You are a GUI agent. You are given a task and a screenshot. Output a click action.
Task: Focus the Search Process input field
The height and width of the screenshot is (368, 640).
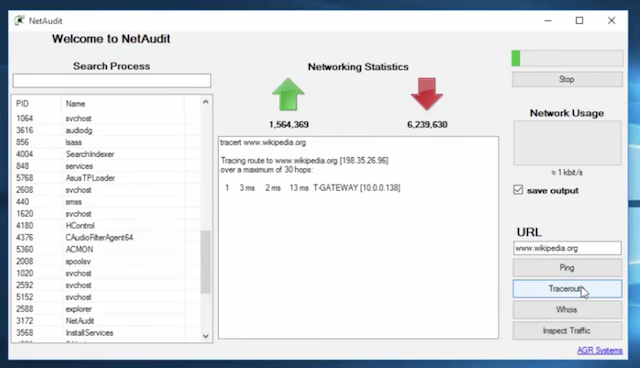pos(112,81)
